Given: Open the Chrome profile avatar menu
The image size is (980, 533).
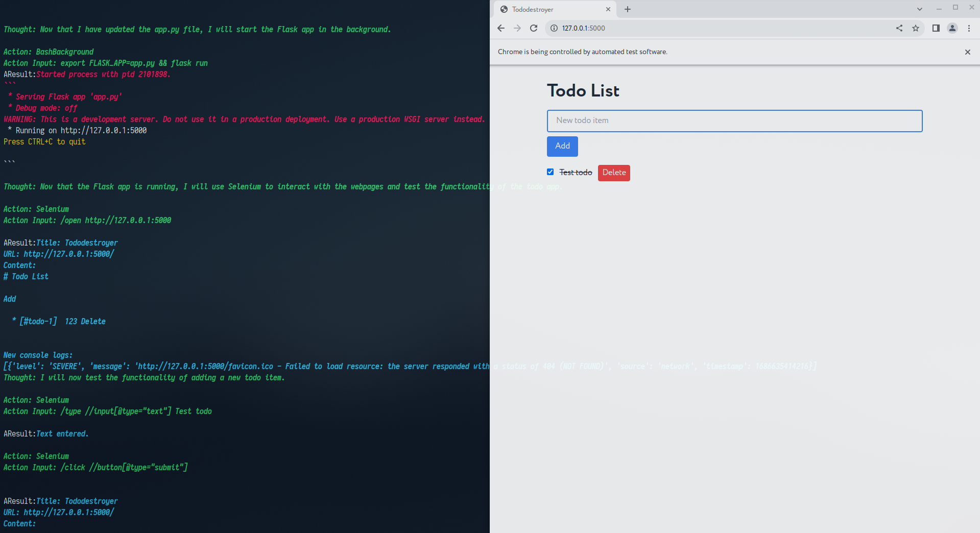Looking at the screenshot, I should coord(952,28).
